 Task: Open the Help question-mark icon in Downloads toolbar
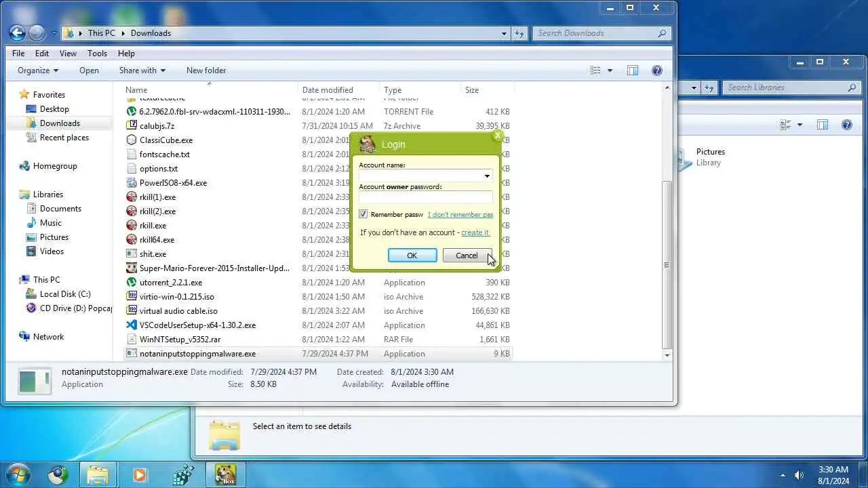click(x=656, y=70)
